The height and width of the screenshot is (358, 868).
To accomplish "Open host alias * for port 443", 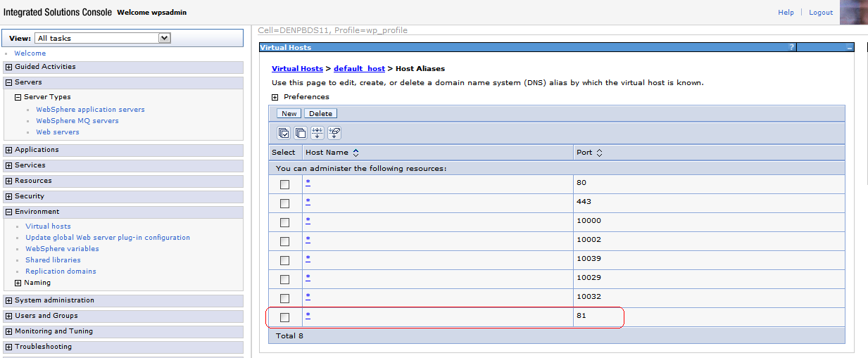I will click(x=308, y=201).
